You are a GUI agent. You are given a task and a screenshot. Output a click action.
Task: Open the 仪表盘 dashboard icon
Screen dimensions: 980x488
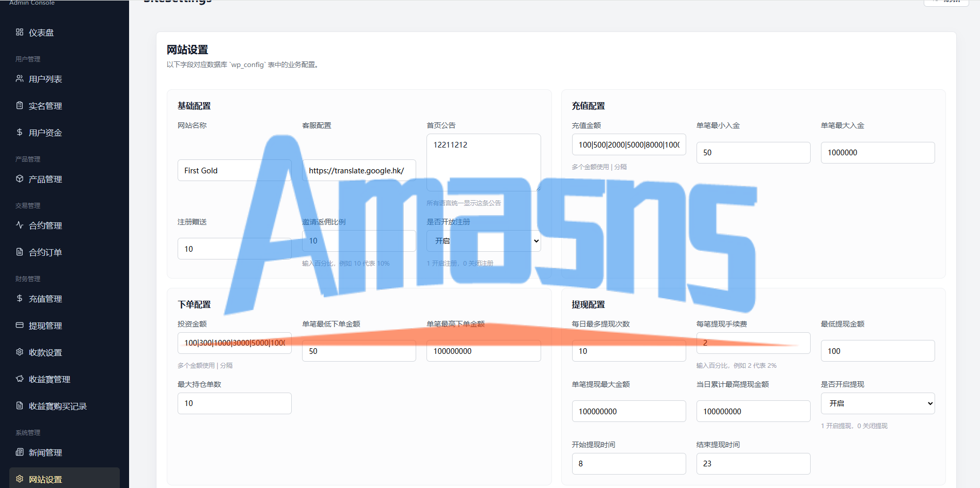pos(20,32)
